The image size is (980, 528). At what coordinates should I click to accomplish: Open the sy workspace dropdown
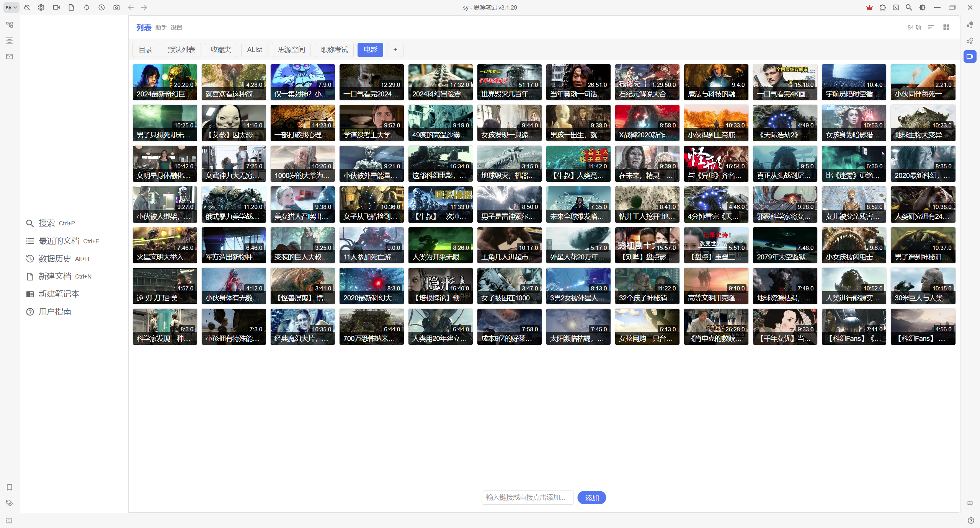point(11,7)
